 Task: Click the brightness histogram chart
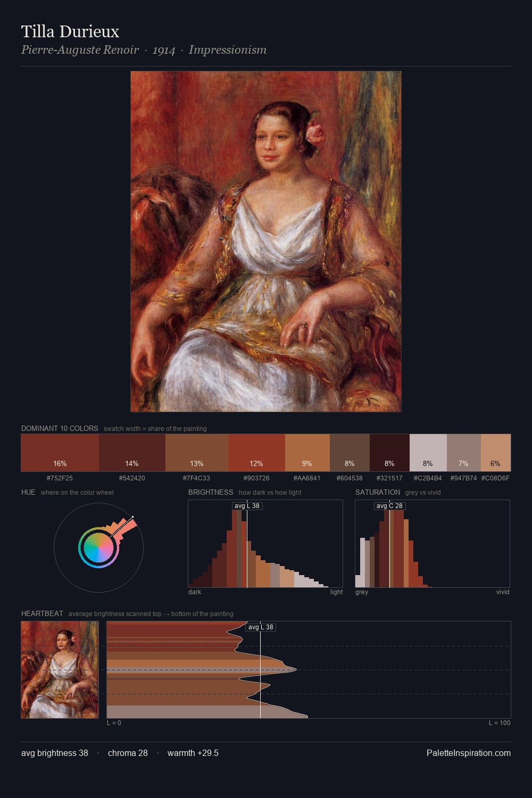[265, 544]
